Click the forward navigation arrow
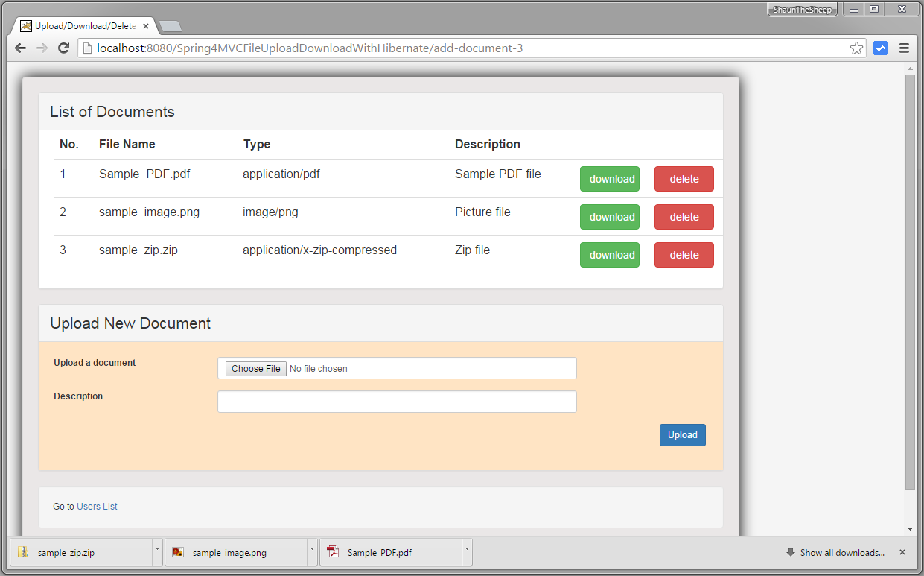The height and width of the screenshot is (576, 924). (x=42, y=47)
